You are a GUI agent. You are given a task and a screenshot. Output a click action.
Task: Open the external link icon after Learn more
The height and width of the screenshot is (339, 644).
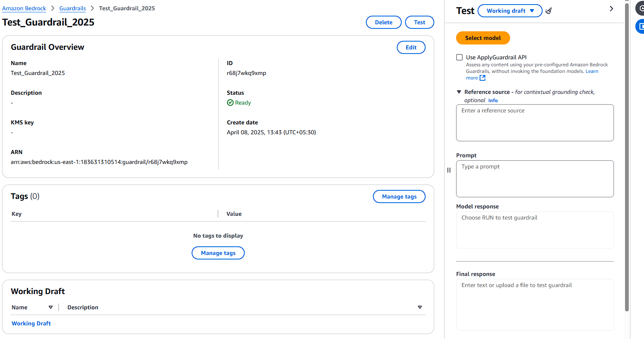482,78
